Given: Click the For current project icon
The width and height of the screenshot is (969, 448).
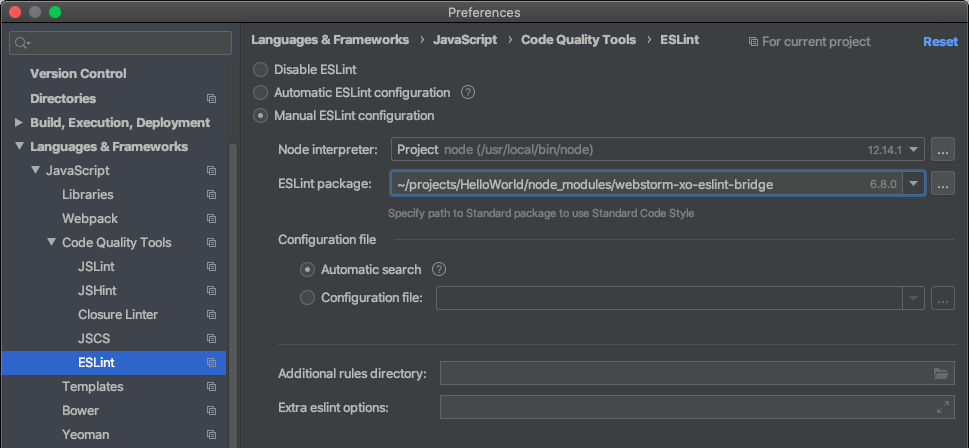Looking at the screenshot, I should coord(753,41).
